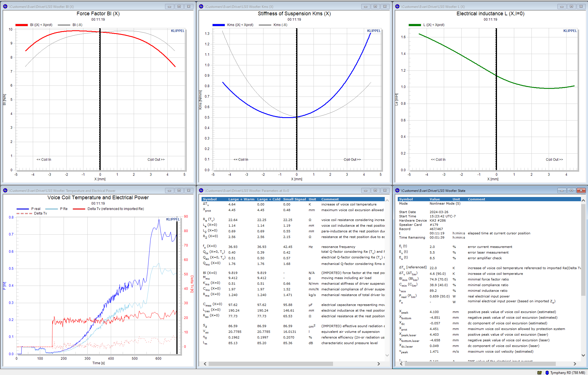588x375 pixels.
Task: Click the status bar notes icon
Action: [539, 372]
